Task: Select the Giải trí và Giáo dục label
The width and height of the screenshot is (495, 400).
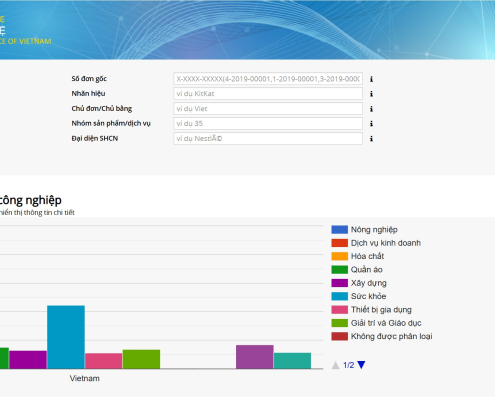Action: point(386,323)
